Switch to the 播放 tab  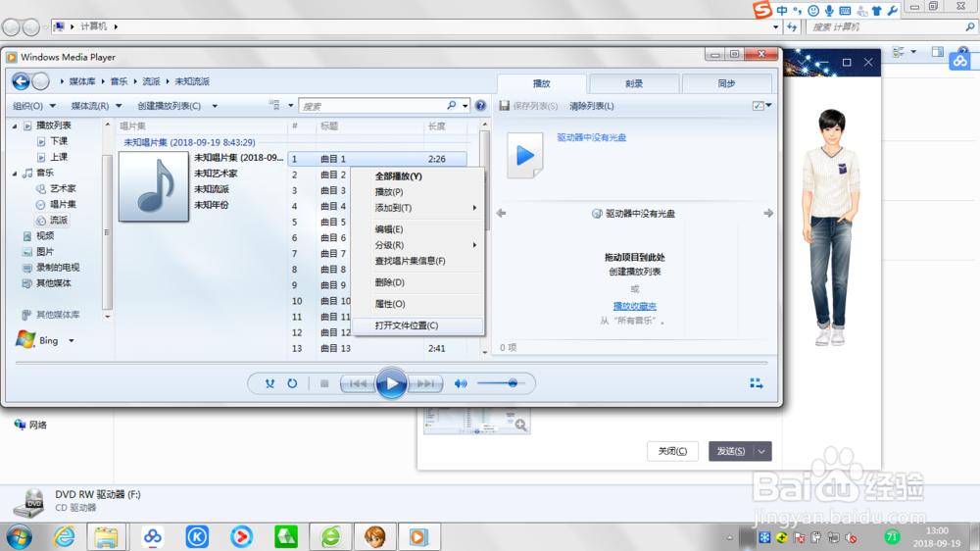[541, 83]
